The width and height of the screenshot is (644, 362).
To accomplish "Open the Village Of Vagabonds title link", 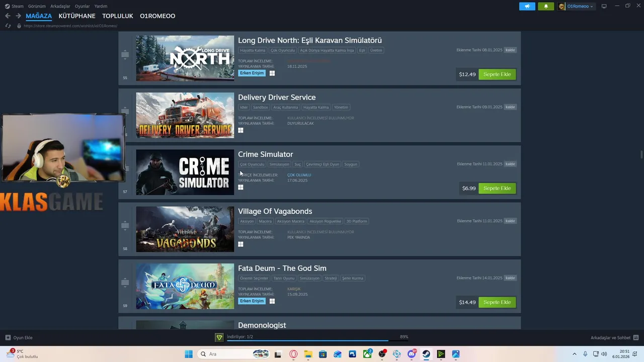I will 275,211.
